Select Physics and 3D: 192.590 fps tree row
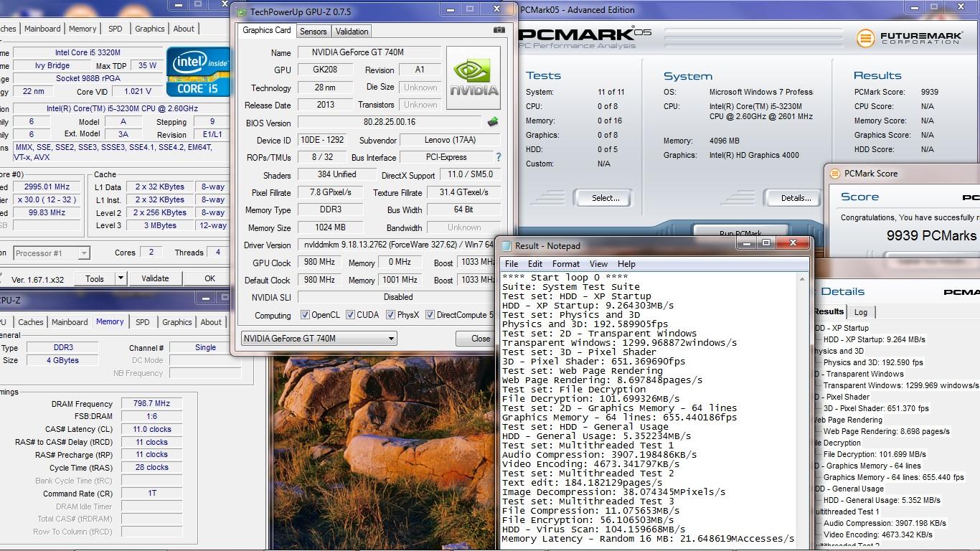 click(x=873, y=362)
